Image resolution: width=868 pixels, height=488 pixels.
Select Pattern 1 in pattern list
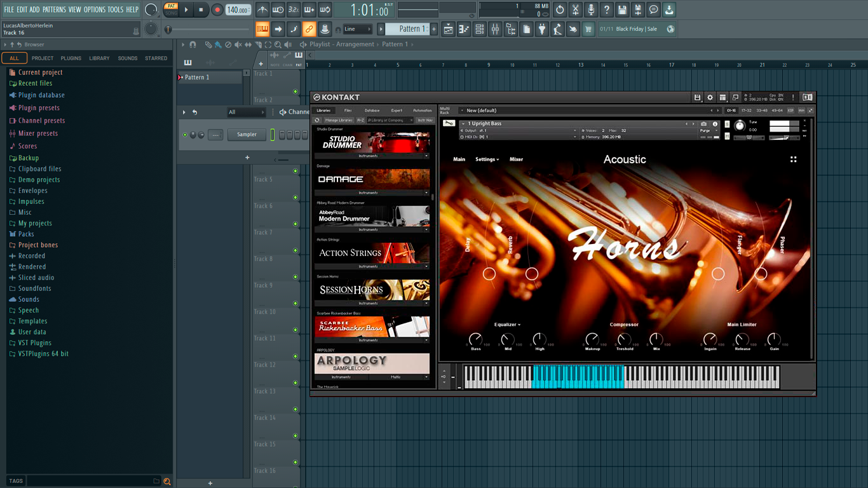(210, 77)
